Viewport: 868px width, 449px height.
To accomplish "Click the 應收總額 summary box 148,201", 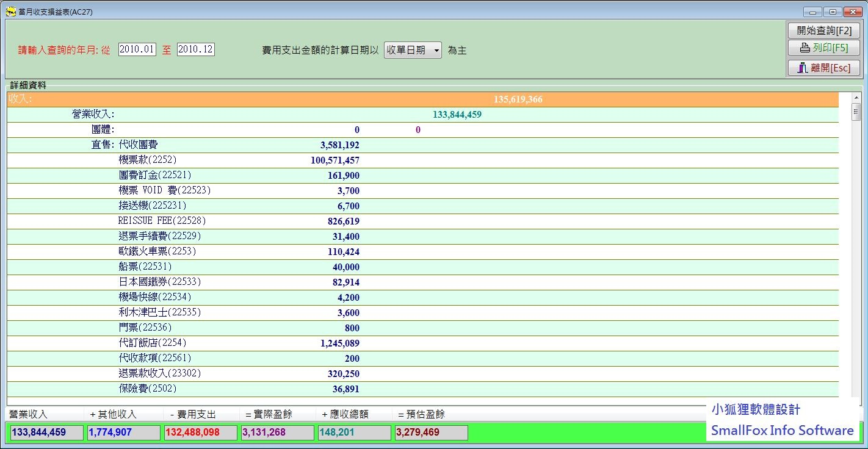I will pyautogui.click(x=355, y=433).
